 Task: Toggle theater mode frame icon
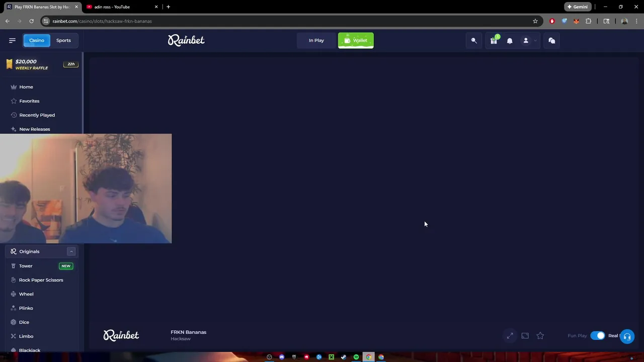[525, 335]
